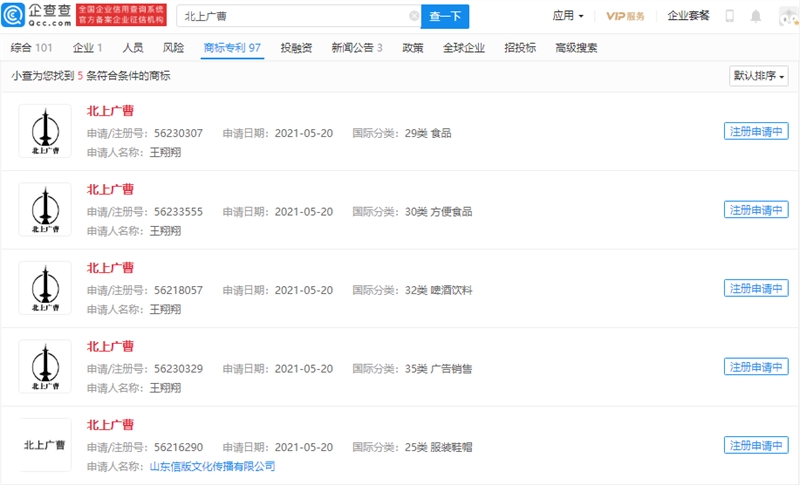This screenshot has height=485, width=800.
Task: Click 注册申请中 status for 56230329
Action: click(x=756, y=367)
